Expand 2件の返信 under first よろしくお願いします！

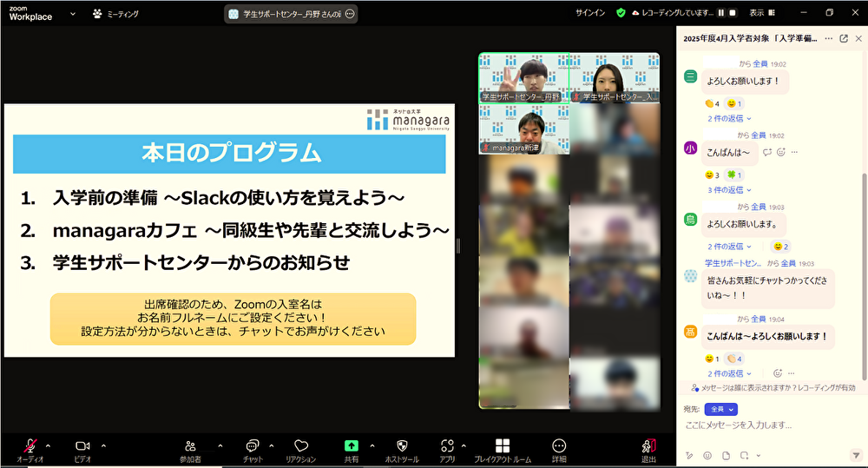[729, 119]
